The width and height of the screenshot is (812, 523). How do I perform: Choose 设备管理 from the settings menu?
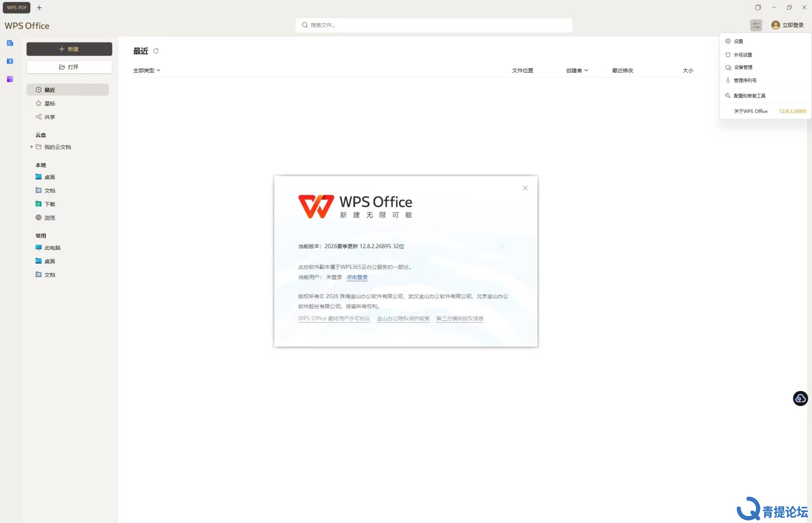[765, 67]
